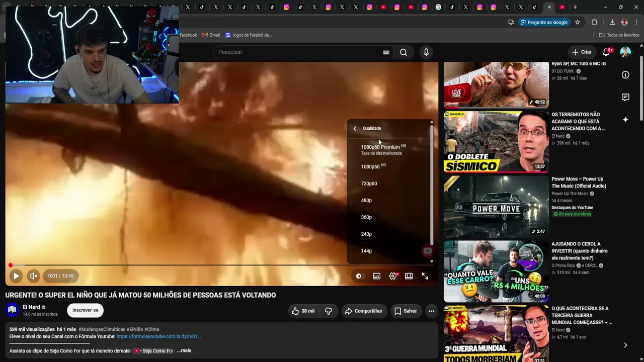Click the #ElNiño hashtag
The height and width of the screenshot is (362, 644).
click(x=134, y=329)
